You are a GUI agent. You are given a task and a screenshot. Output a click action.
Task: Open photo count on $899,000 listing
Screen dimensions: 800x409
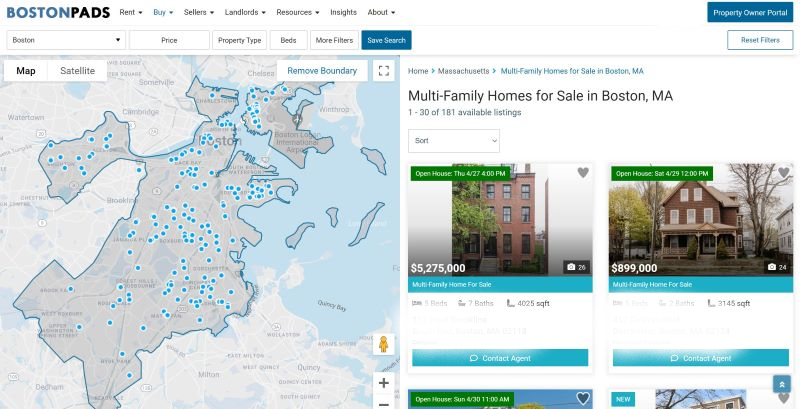[777, 267]
